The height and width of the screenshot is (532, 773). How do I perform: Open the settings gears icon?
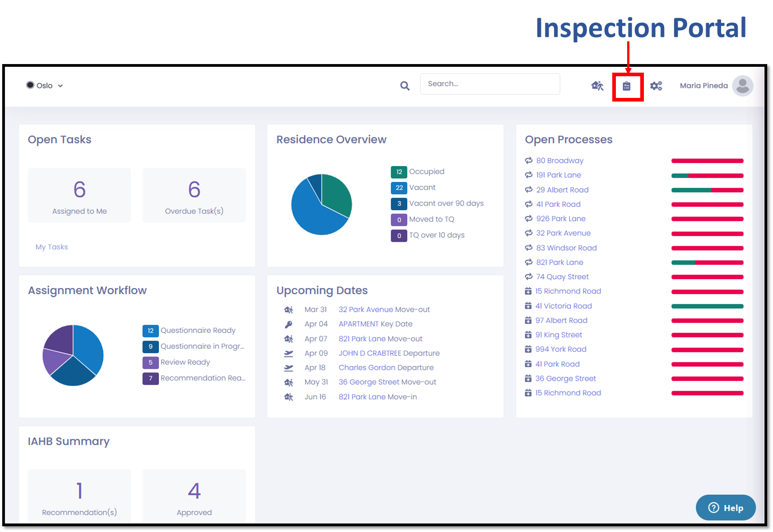tap(656, 86)
